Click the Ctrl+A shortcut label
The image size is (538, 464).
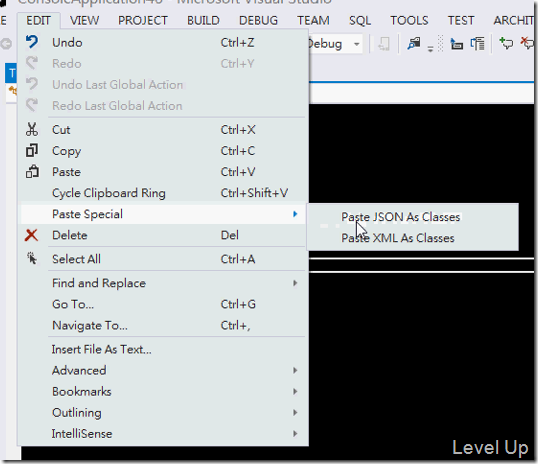238,259
